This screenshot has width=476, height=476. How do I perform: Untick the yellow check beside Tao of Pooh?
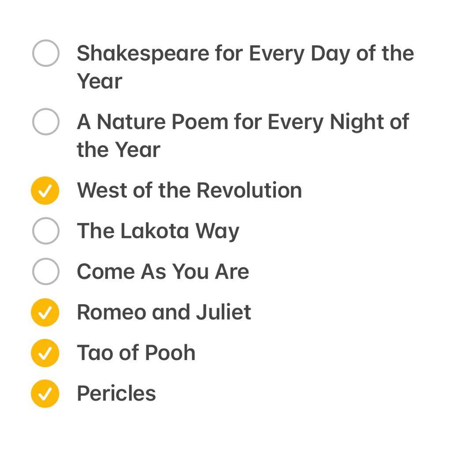click(45, 353)
